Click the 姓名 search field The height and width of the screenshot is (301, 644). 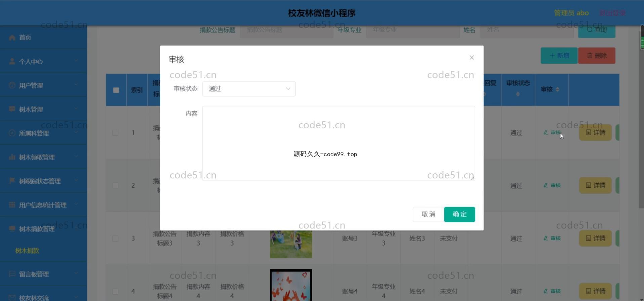pos(527,32)
